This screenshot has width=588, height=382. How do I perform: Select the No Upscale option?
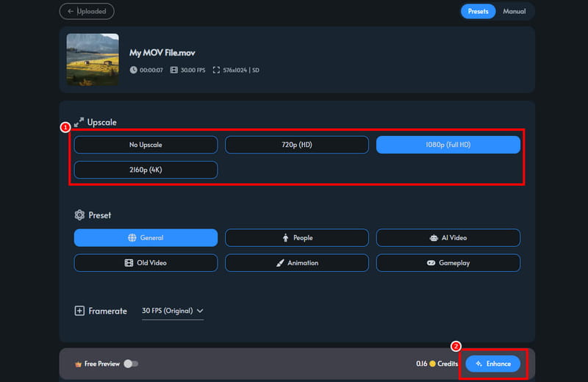point(146,145)
